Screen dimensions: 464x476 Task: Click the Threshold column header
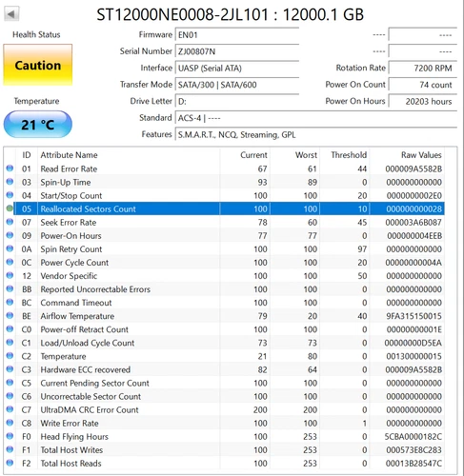[349, 155]
